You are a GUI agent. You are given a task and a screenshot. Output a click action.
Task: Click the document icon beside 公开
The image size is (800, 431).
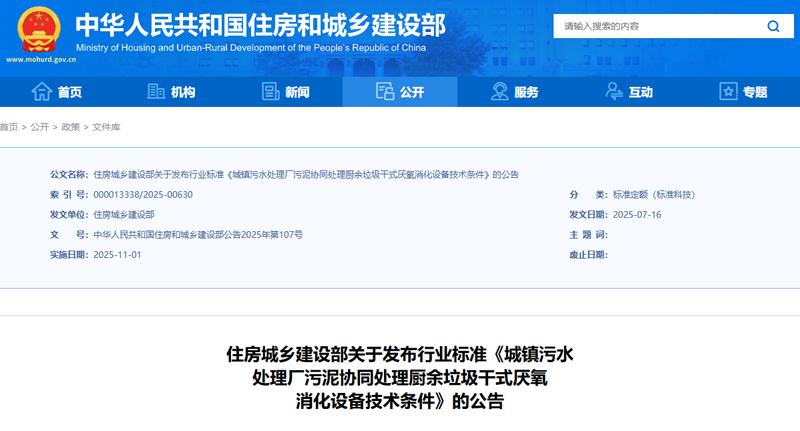[x=385, y=91]
